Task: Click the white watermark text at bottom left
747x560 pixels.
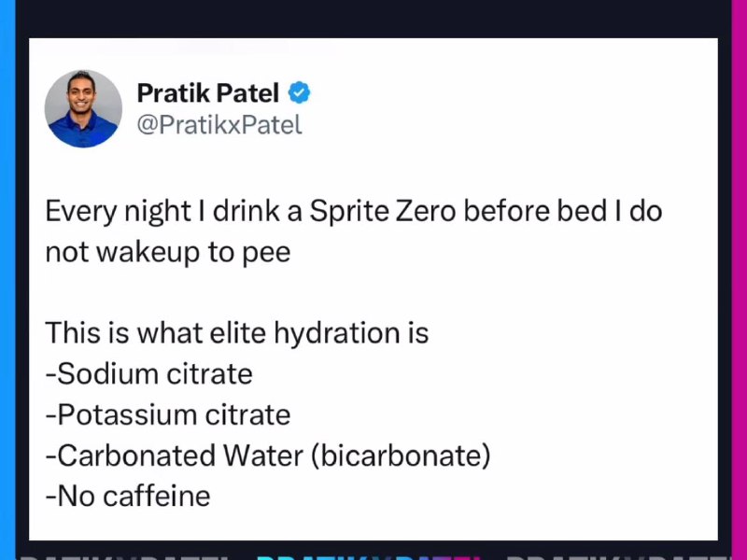Action: 126,556
